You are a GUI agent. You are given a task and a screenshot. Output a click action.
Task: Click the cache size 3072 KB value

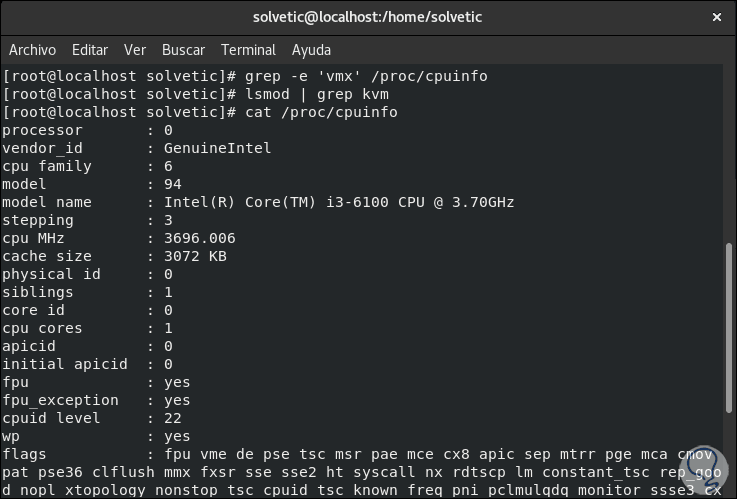195,256
